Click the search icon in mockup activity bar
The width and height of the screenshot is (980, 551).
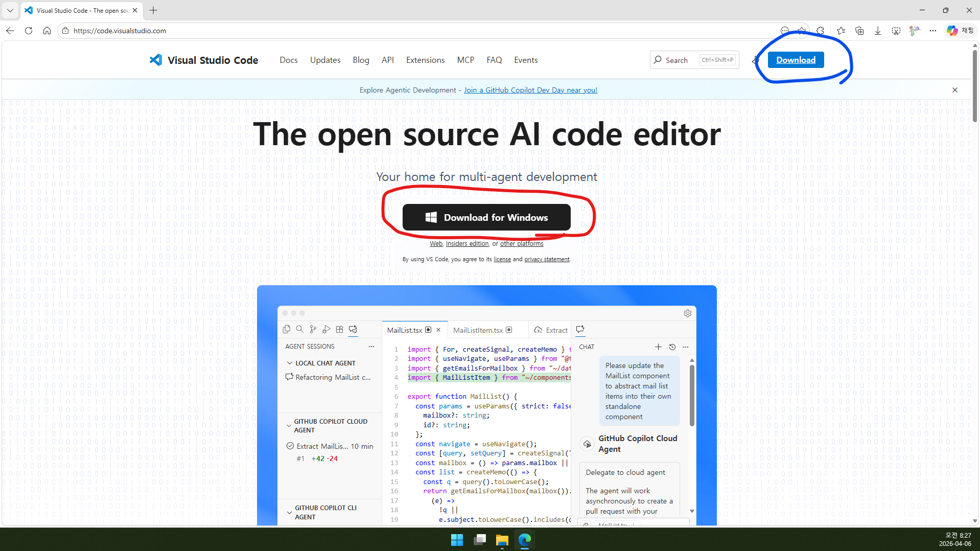click(x=300, y=329)
